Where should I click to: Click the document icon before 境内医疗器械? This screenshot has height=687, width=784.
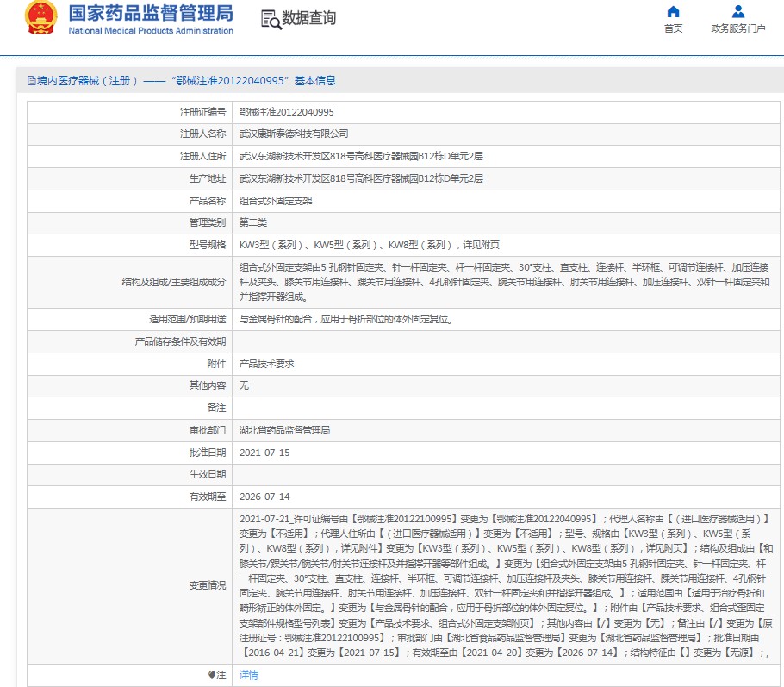[32, 81]
